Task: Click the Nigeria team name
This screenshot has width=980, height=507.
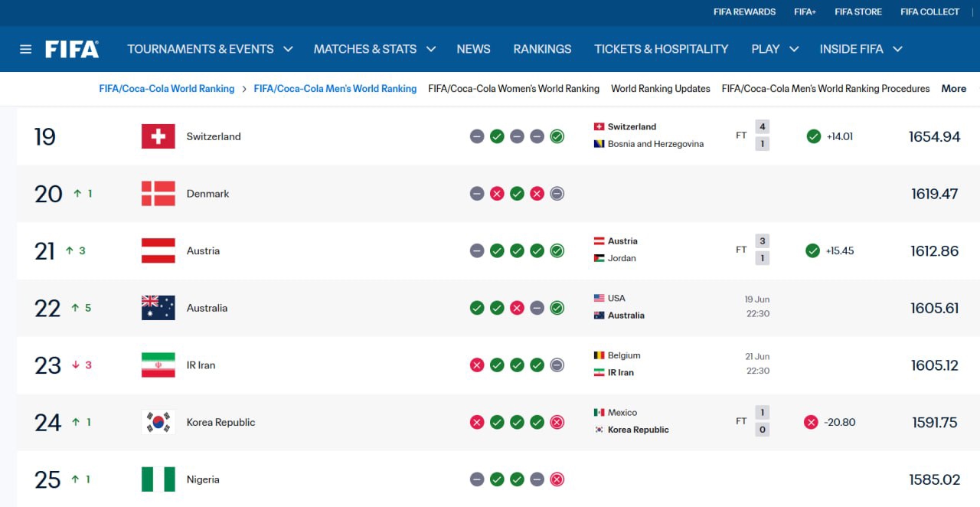Action: tap(203, 479)
